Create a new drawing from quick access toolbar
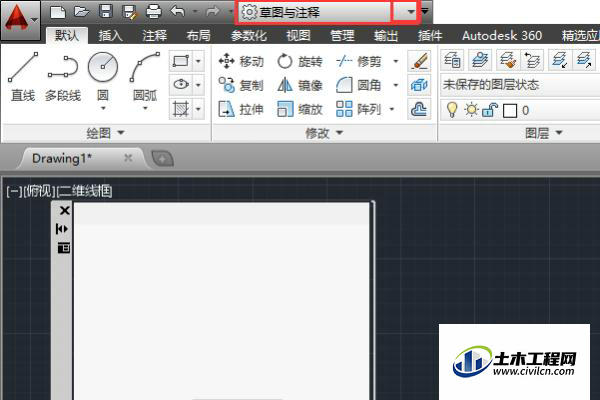The image size is (600, 400). (58, 12)
